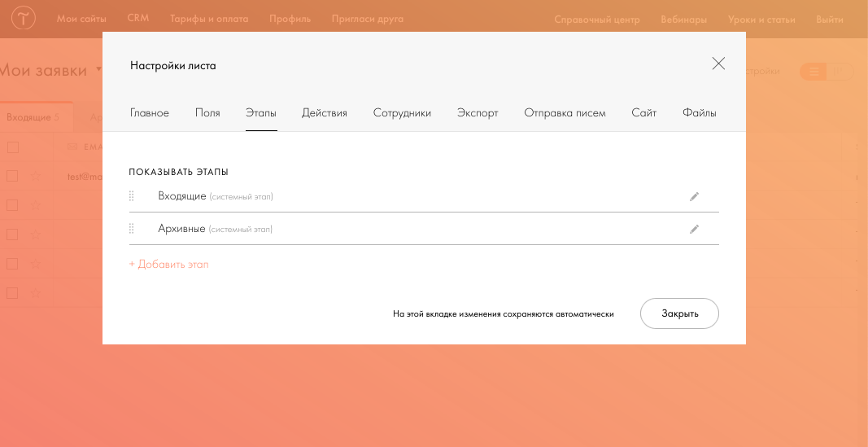Open Уроки и статьи link
The image size is (868, 447).
[x=761, y=20]
